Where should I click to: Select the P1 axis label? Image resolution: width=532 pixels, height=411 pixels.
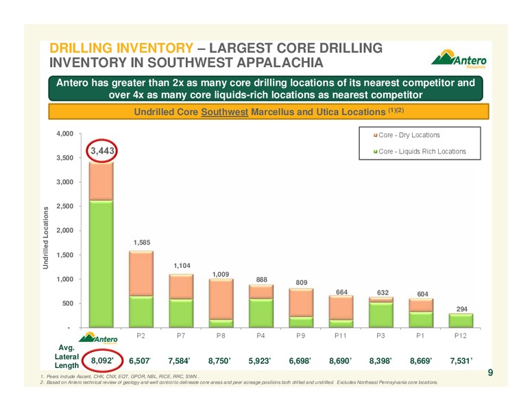point(420,336)
